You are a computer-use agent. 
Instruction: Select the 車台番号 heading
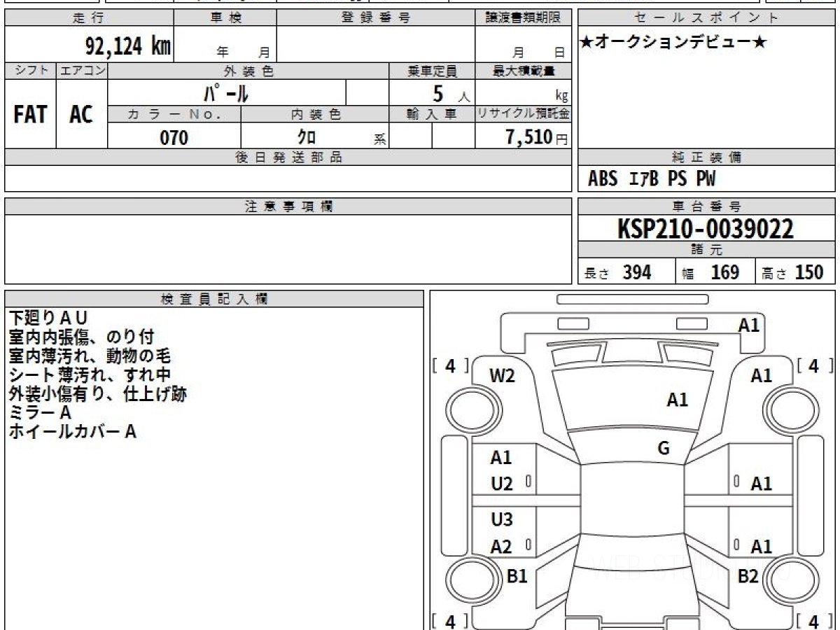point(707,206)
